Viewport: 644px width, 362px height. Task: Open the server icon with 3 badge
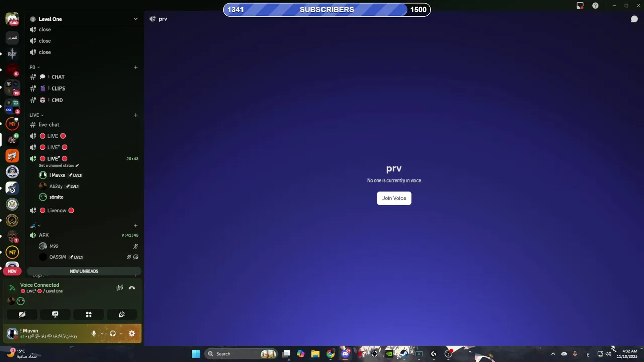(12, 106)
